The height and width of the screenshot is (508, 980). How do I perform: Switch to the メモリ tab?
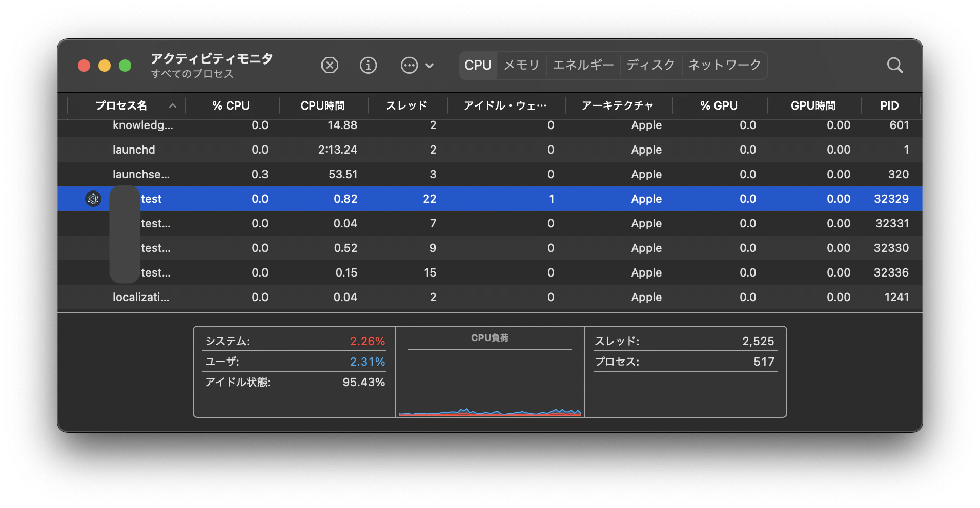coord(521,65)
